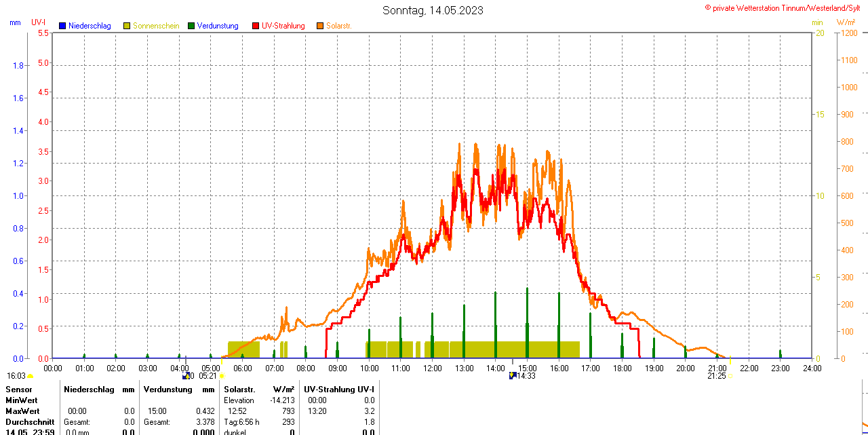Click the blue marker icon at 14:33
The height and width of the screenshot is (435, 868).
(513, 375)
